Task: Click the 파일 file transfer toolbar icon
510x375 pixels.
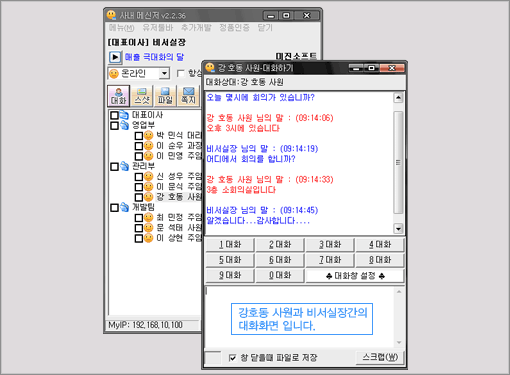Action: (165, 96)
